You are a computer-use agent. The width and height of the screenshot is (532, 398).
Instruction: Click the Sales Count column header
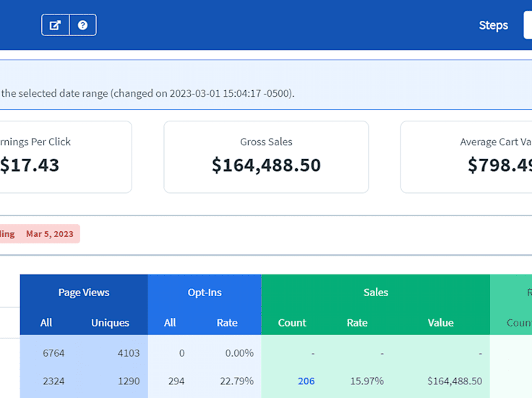pos(292,323)
